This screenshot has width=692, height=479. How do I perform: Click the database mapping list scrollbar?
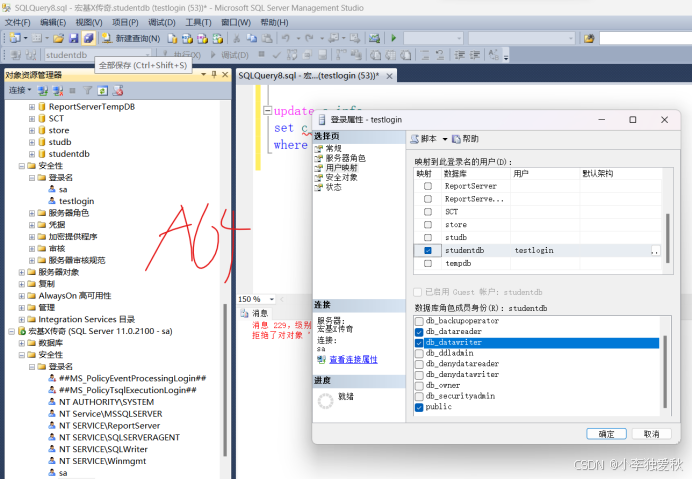pyautogui.click(x=668, y=238)
